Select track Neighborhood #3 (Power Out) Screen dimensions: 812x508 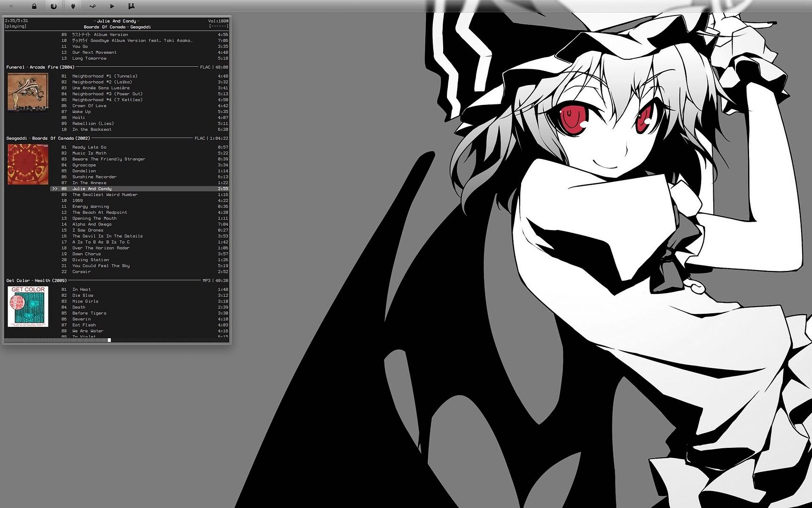[x=140, y=94]
